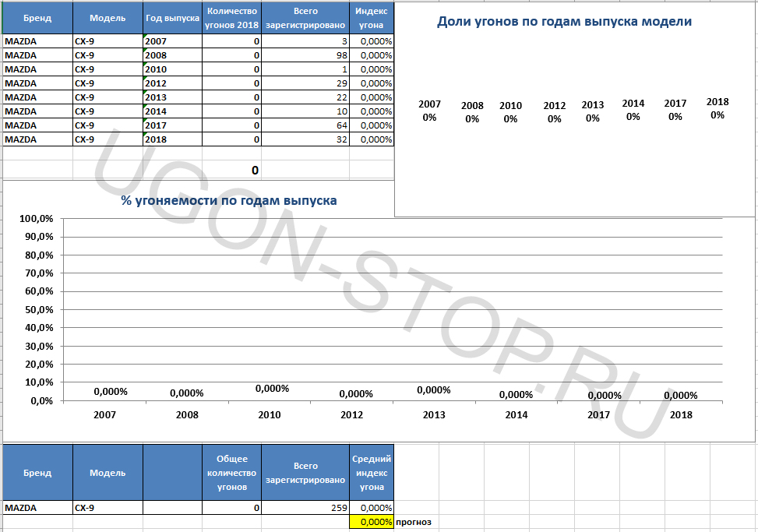Click the registered count cell showing 3

pos(305,41)
